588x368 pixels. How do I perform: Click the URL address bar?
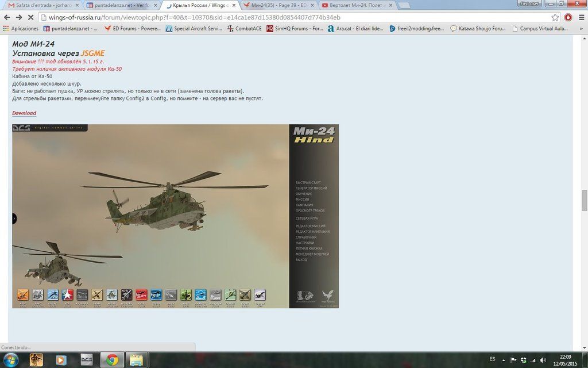point(287,17)
